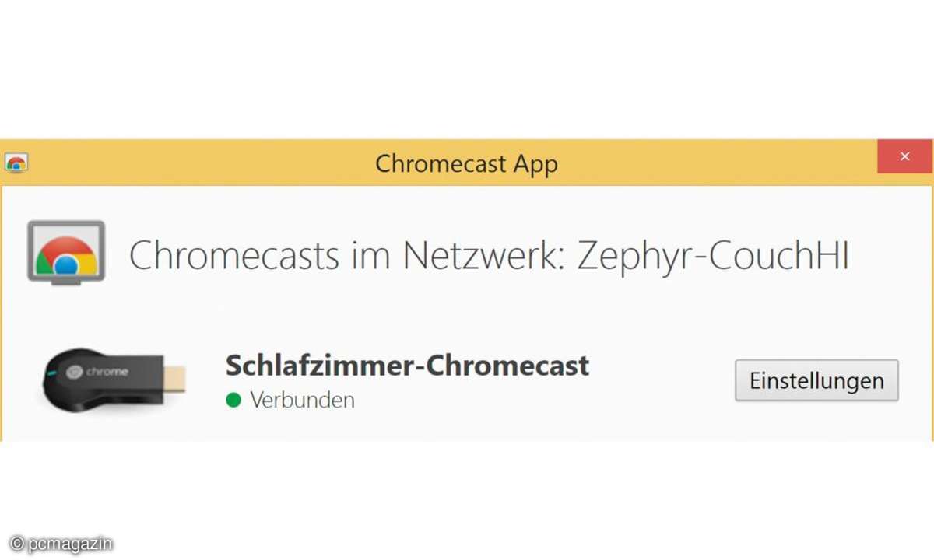This screenshot has width=934, height=560.
Task: Click empty title bar area right of the title
Action: [x=716, y=164]
